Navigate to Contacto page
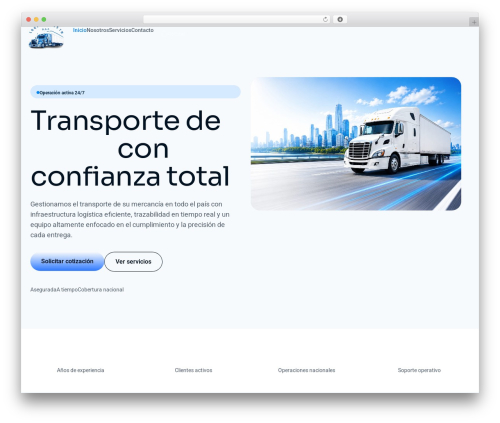500x423 pixels. [x=142, y=30]
